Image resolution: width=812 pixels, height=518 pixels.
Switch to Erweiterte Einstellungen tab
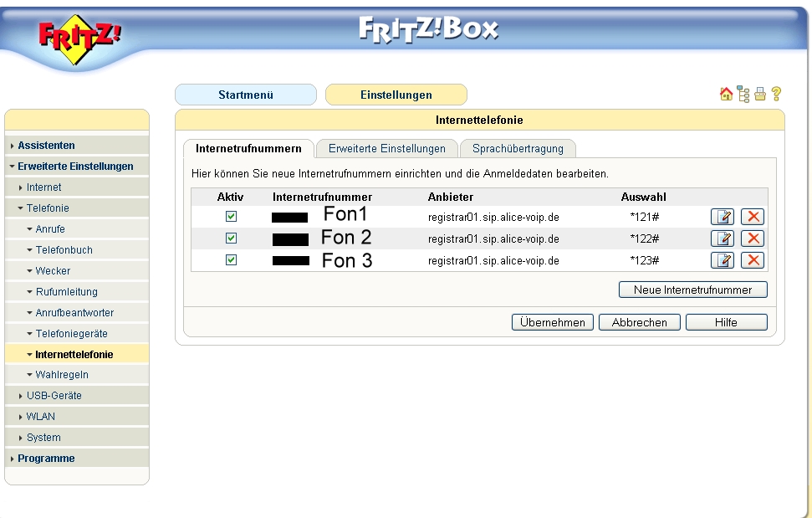tap(386, 149)
